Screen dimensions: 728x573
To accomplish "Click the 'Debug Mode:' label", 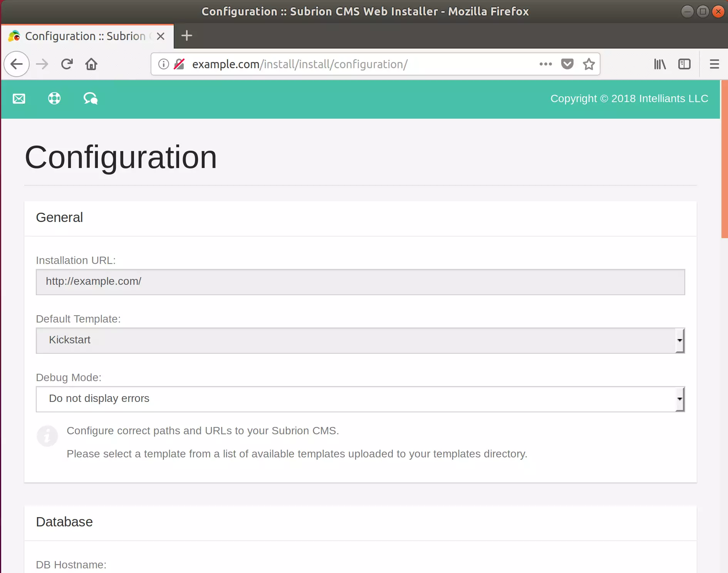I will (69, 378).
